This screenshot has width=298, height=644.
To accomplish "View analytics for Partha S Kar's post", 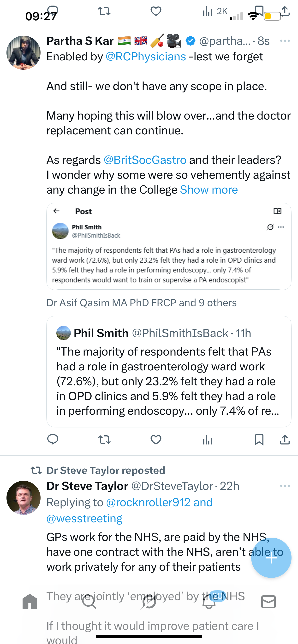I will click(207, 439).
